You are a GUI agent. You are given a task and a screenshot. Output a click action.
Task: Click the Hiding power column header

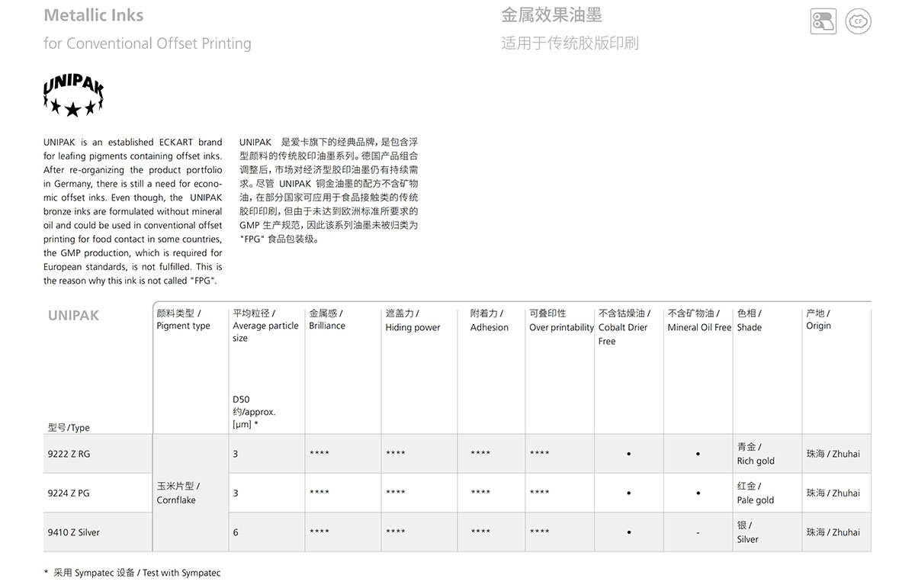pyautogui.click(x=413, y=320)
